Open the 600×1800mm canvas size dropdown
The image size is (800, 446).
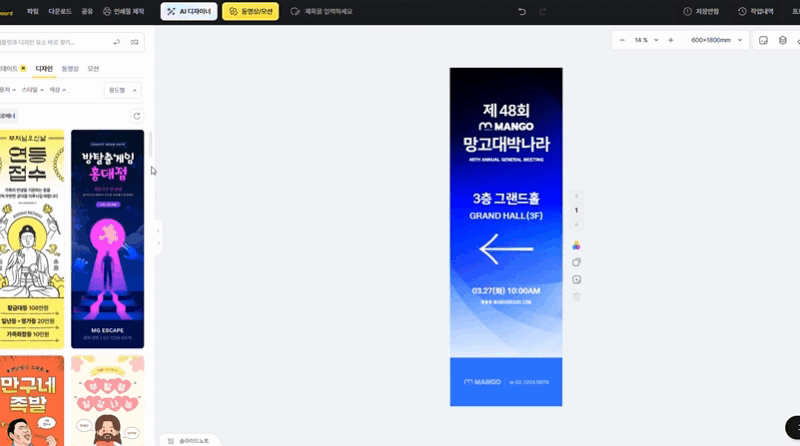point(716,40)
